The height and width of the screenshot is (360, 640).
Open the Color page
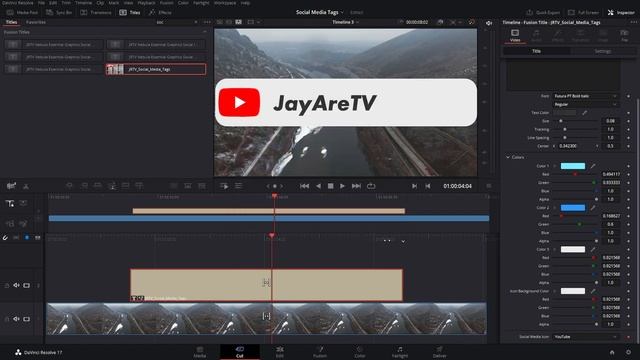pos(360,352)
